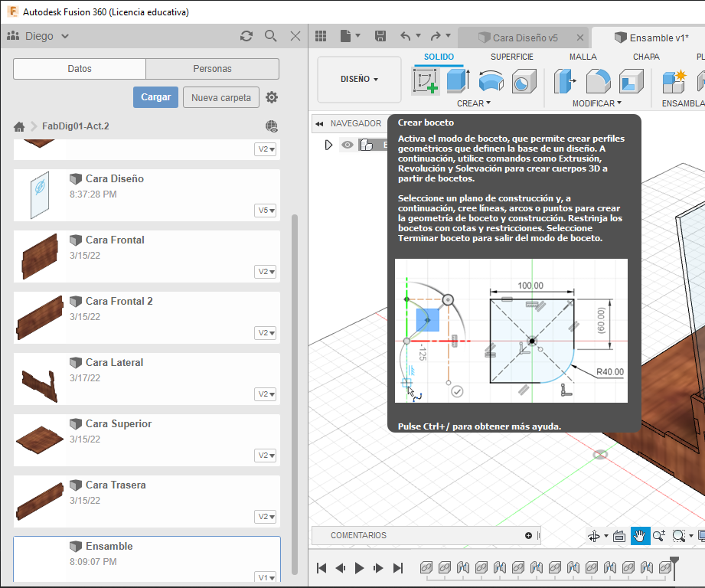The height and width of the screenshot is (588, 705).
Task: Open version V1 dropdown of Ensamble
Action: click(266, 577)
